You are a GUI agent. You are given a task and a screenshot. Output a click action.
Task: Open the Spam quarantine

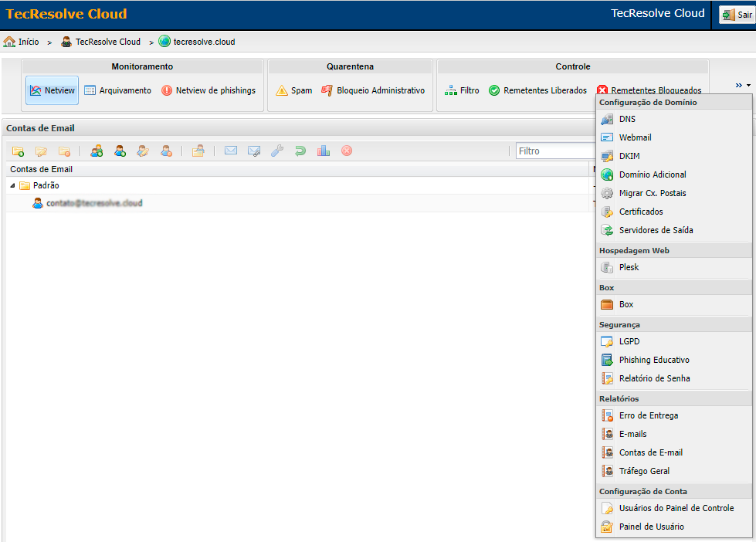tap(293, 90)
